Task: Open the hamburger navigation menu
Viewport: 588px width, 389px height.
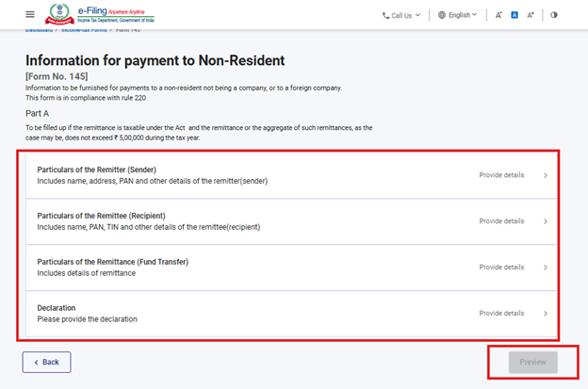Action: [x=30, y=14]
